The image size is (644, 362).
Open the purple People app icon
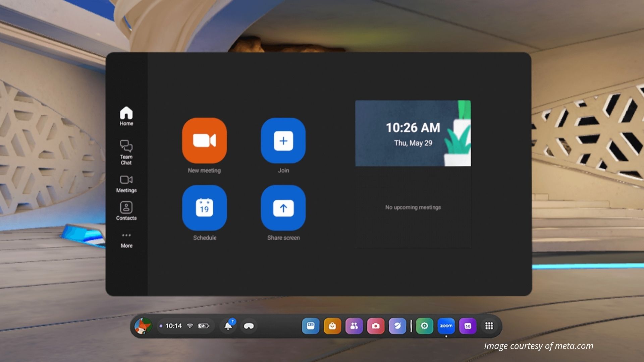coord(354,326)
